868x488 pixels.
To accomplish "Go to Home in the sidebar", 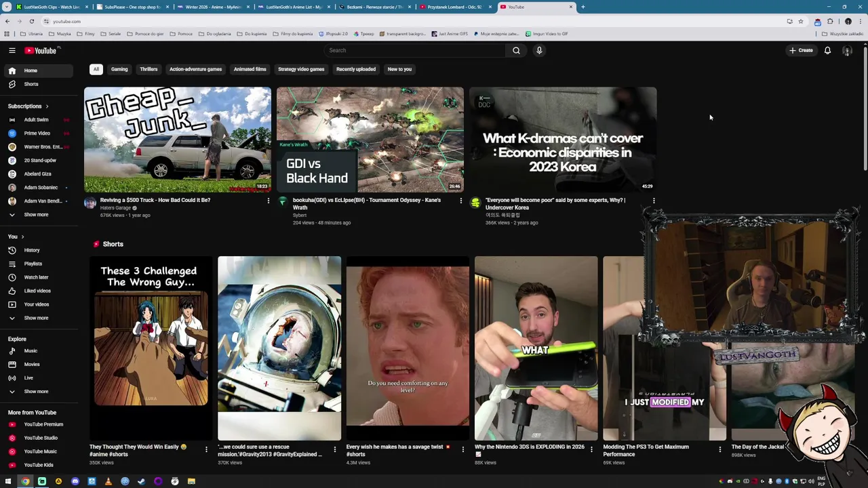I will coord(39,70).
